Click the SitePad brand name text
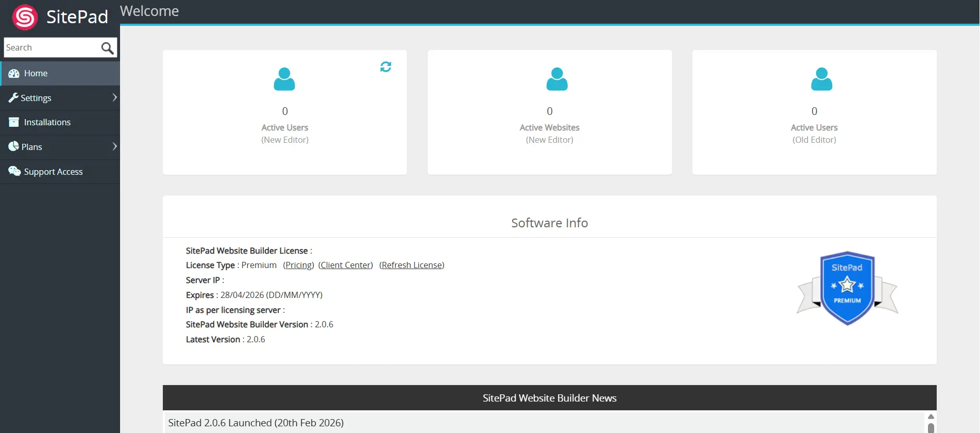The width and height of the screenshot is (980, 433). coord(77,17)
